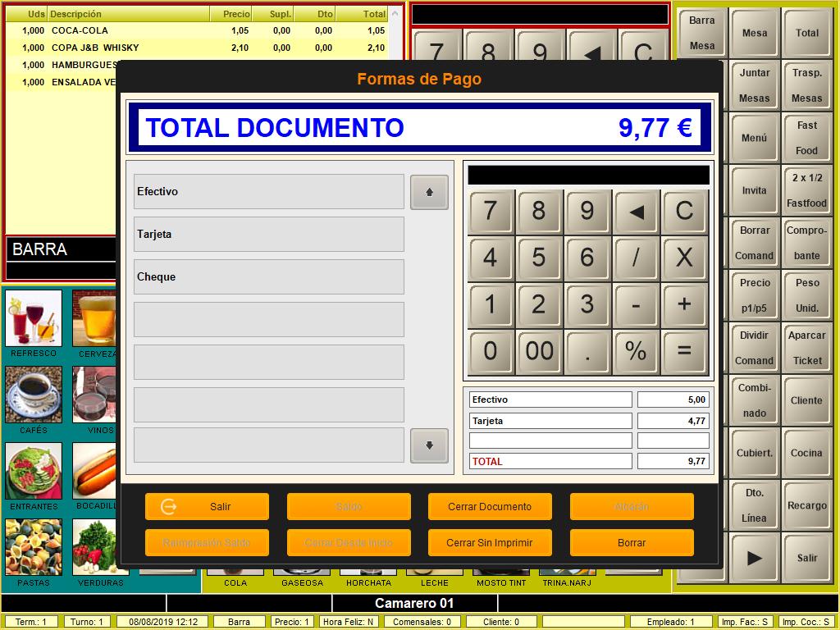Select Efectivo payment method
The image size is (840, 630).
tap(269, 191)
